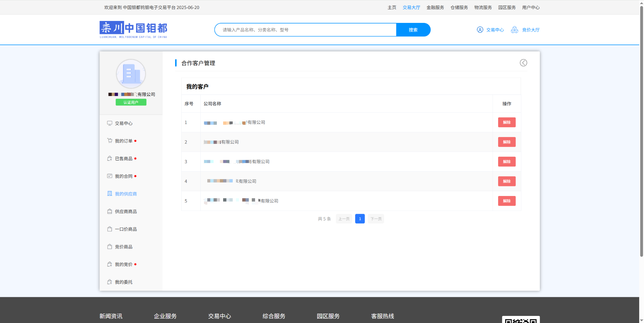Click the 竞价大厅 cubes icon
644x323 pixels.
pos(515,30)
